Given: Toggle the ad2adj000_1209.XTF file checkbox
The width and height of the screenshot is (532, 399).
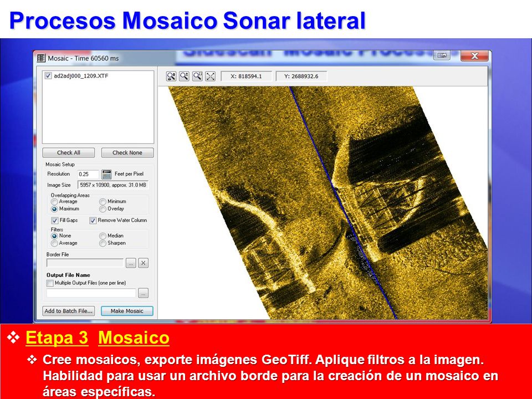Looking at the screenshot, I should pos(48,76).
